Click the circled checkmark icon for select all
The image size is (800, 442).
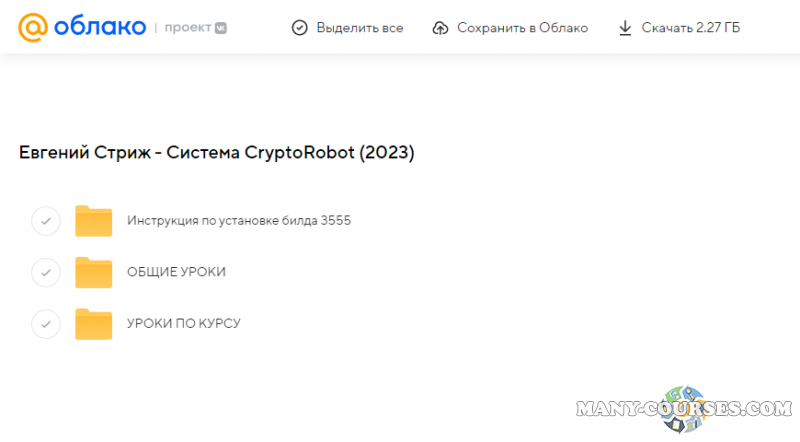coord(299,28)
